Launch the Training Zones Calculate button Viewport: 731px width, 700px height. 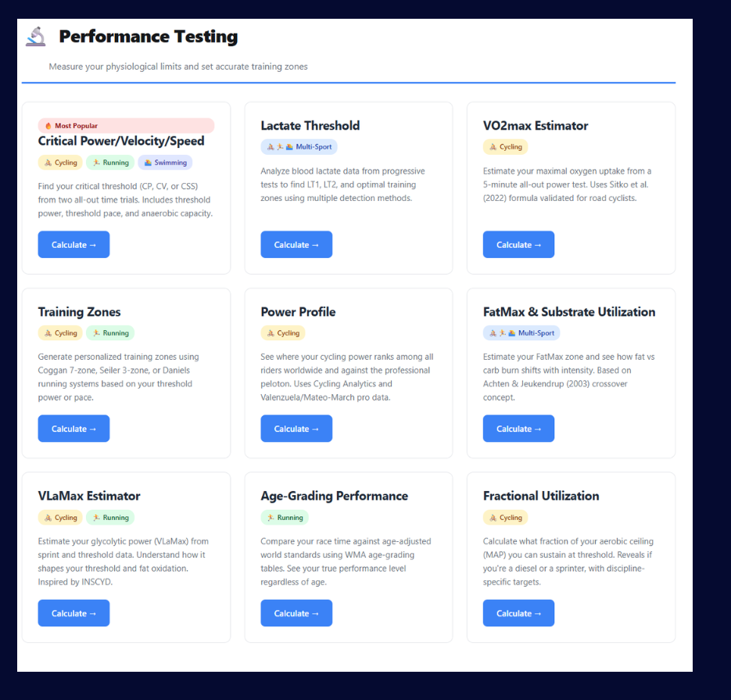point(73,429)
